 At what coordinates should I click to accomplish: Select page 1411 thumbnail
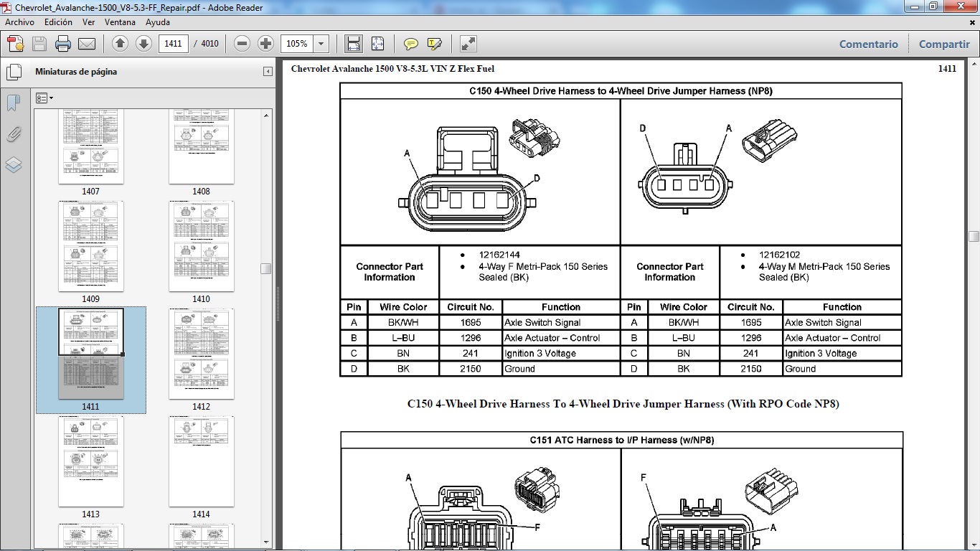(x=91, y=354)
